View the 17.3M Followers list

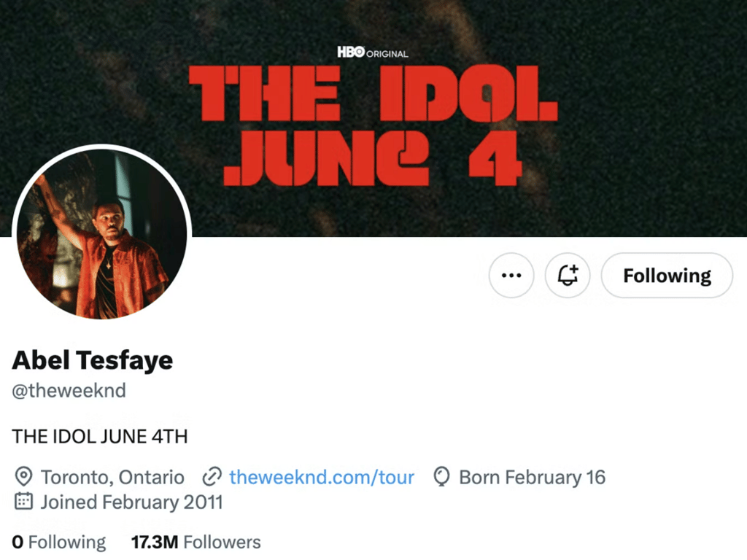coord(195,542)
